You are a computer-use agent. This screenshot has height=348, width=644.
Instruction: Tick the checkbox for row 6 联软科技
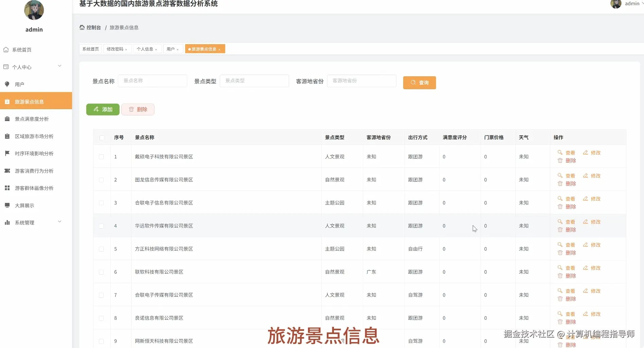coord(101,272)
